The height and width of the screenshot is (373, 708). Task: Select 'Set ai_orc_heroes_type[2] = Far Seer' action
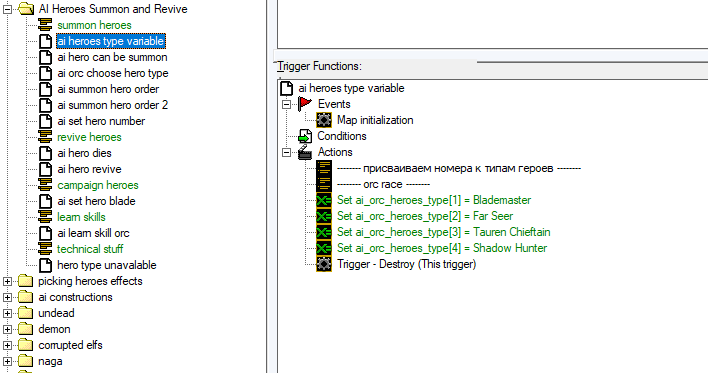pyautogui.click(x=425, y=216)
